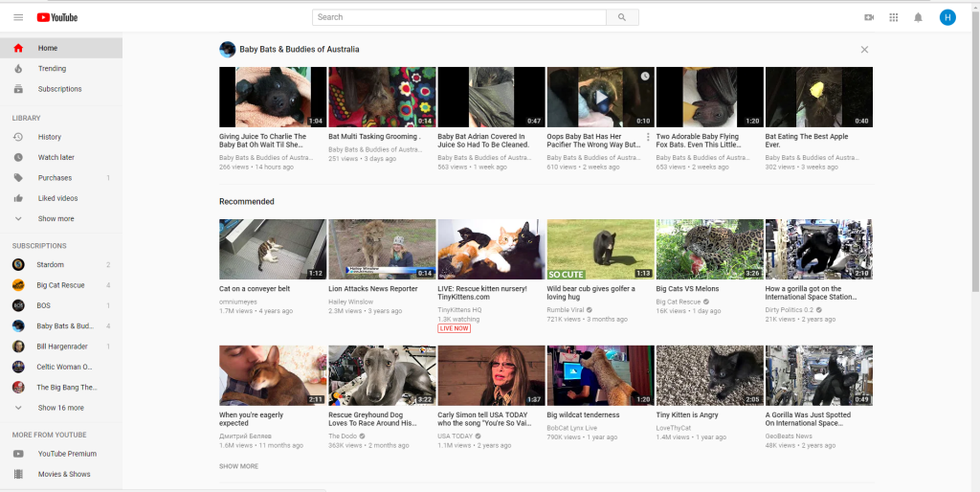The image size is (980, 492).
Task: Open 'Tiny Kitten is Angry' title
Action: (x=687, y=415)
